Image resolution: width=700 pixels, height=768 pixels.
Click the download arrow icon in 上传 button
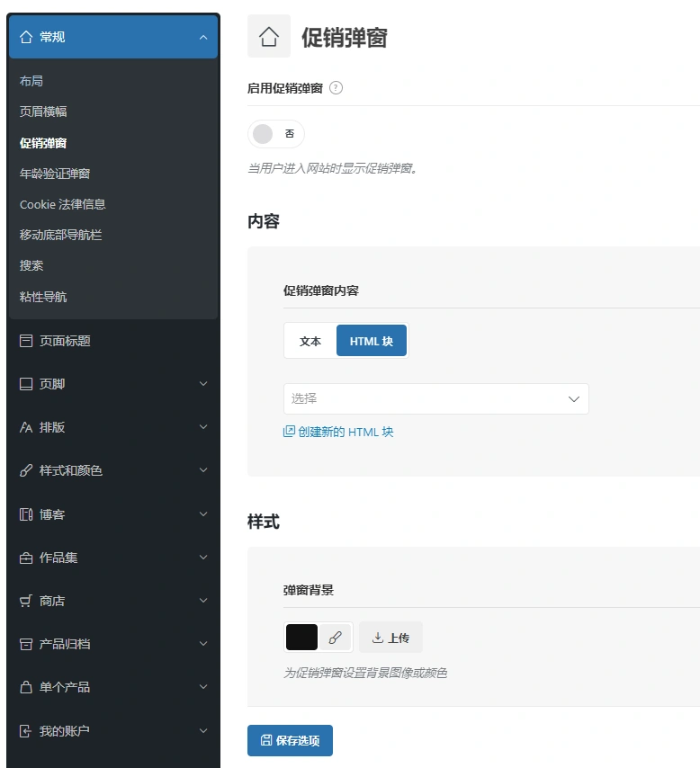[x=378, y=638]
